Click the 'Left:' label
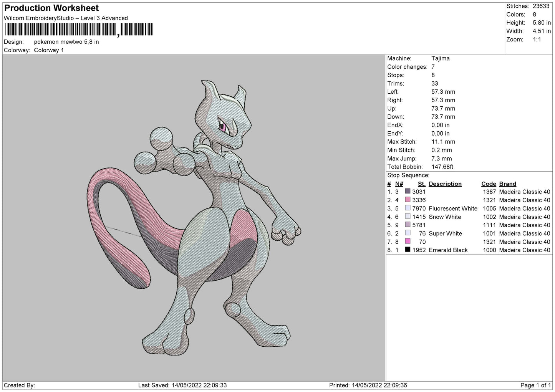Viewport: 555px width, 392px height. tap(393, 92)
